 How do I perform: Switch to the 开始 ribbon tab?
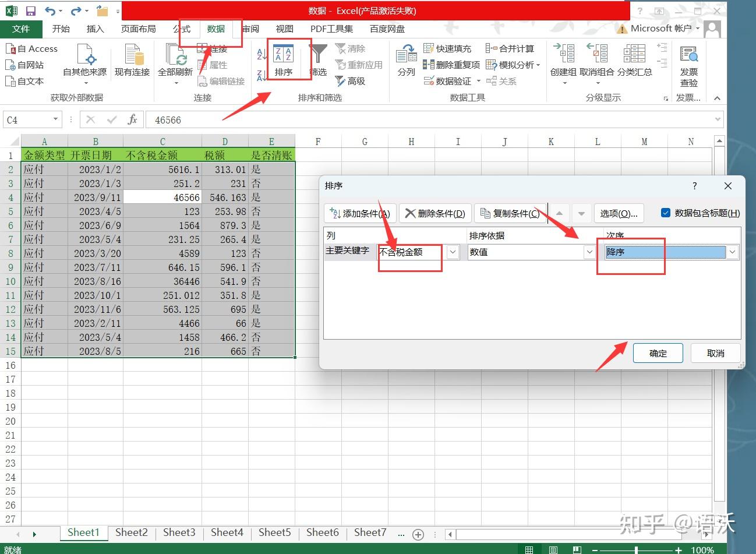point(61,29)
